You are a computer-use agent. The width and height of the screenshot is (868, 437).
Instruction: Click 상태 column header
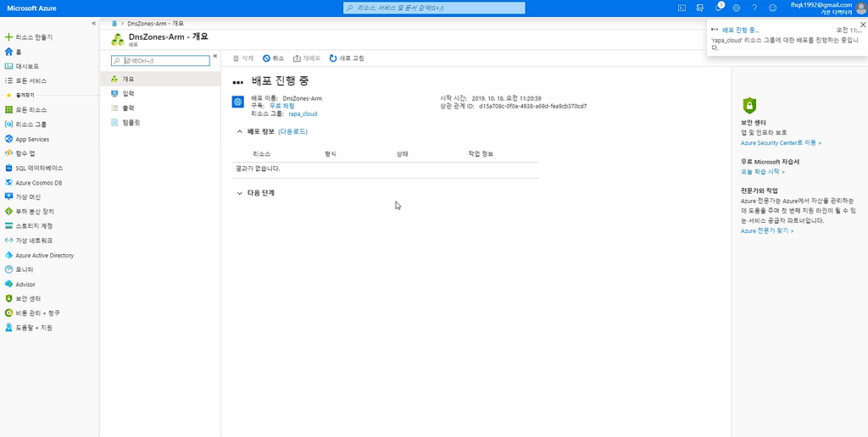pyautogui.click(x=403, y=154)
